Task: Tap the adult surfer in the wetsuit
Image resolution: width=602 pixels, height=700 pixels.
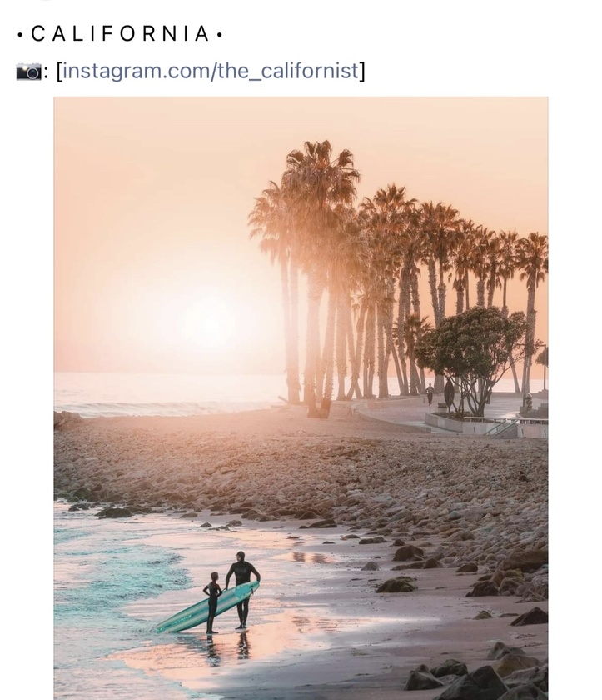Action: [x=242, y=590]
